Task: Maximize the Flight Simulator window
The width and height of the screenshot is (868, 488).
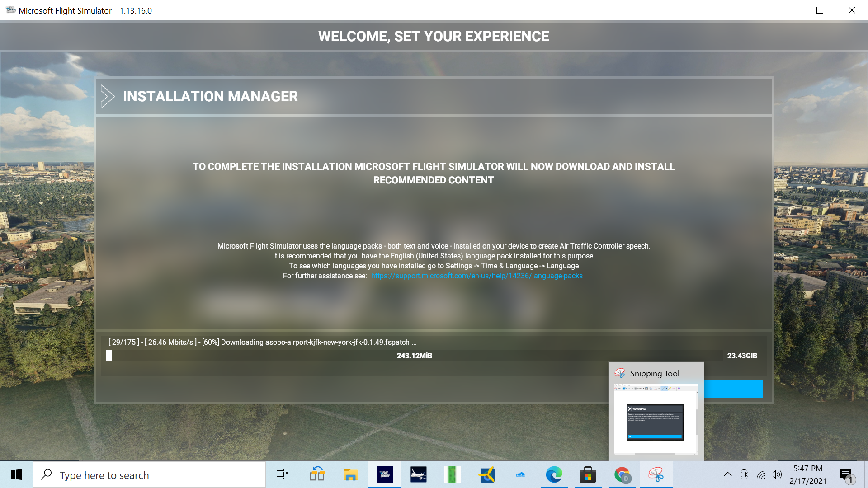Action: (820, 10)
